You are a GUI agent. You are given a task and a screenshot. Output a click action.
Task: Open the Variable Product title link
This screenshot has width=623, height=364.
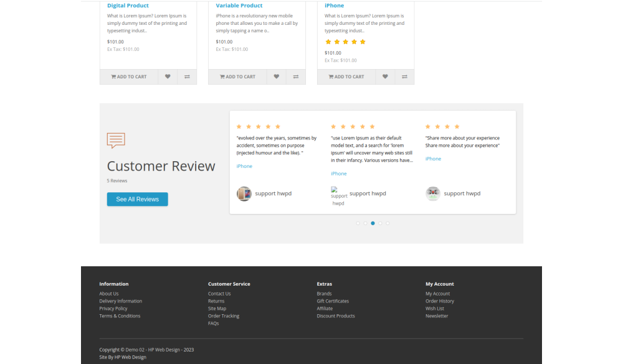[239, 6]
